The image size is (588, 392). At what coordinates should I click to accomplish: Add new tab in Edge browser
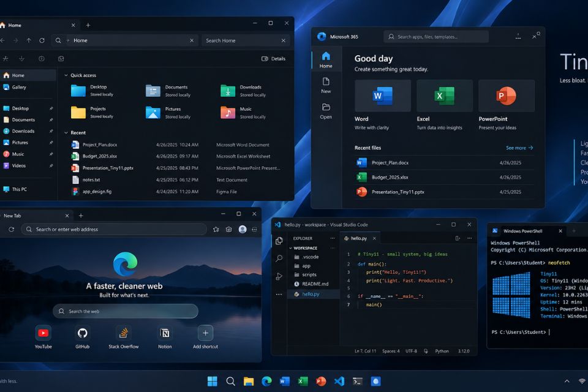click(x=81, y=216)
